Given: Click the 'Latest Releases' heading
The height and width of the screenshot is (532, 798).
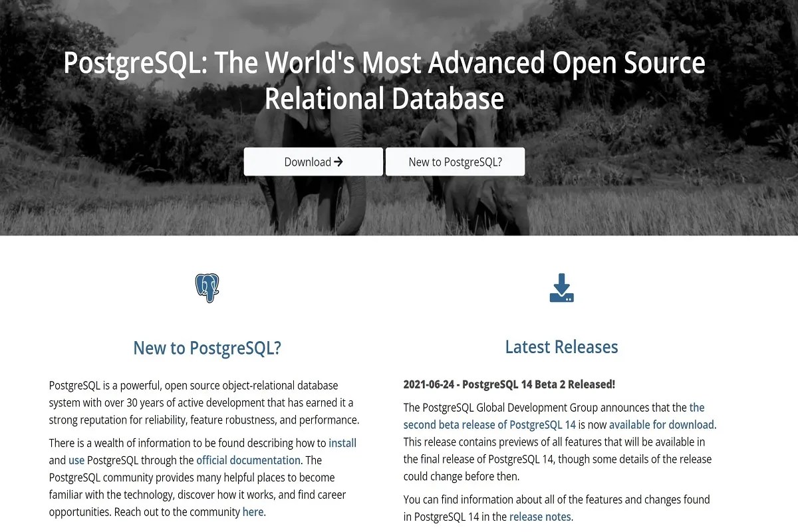Looking at the screenshot, I should [x=561, y=346].
